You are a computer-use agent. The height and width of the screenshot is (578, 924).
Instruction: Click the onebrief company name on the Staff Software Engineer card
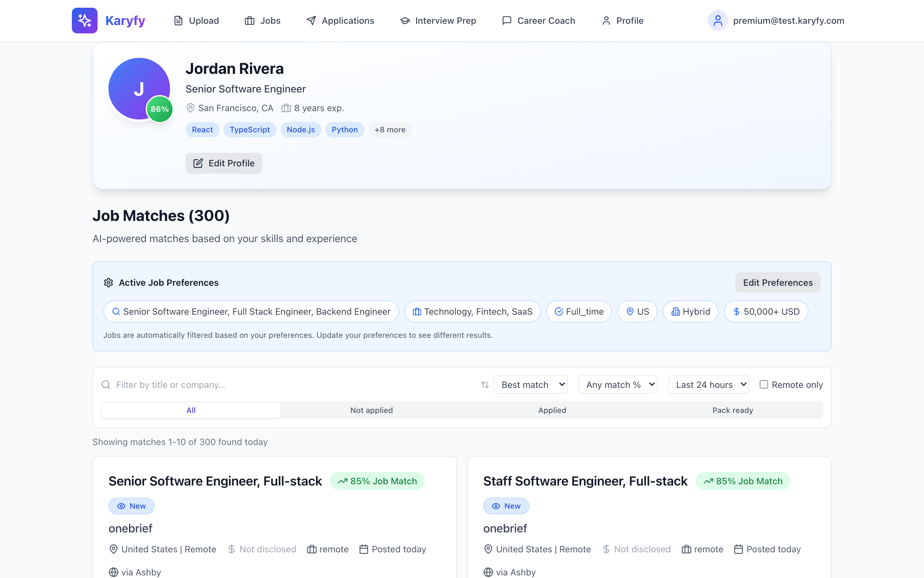coord(505,528)
